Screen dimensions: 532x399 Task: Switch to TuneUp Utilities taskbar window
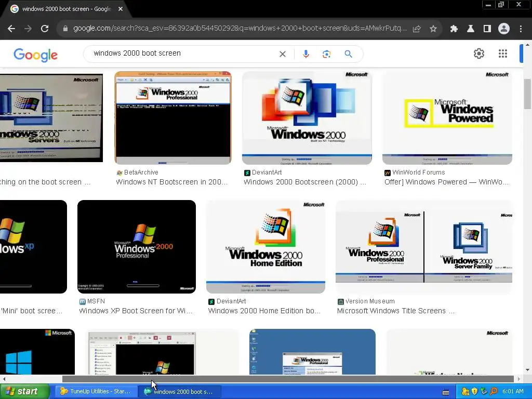[x=96, y=392]
